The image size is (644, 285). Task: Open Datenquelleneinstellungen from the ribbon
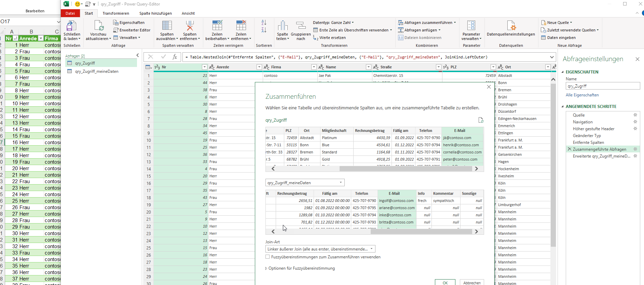(x=511, y=26)
